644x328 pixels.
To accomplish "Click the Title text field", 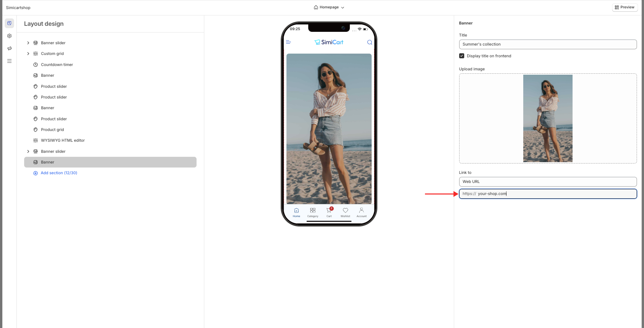I will [x=548, y=44].
